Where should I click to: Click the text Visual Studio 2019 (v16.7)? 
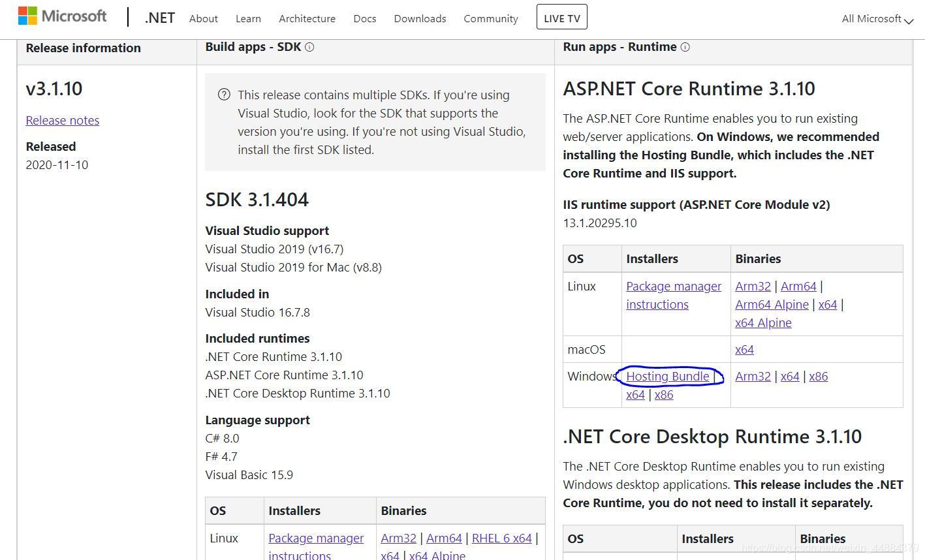coord(274,249)
